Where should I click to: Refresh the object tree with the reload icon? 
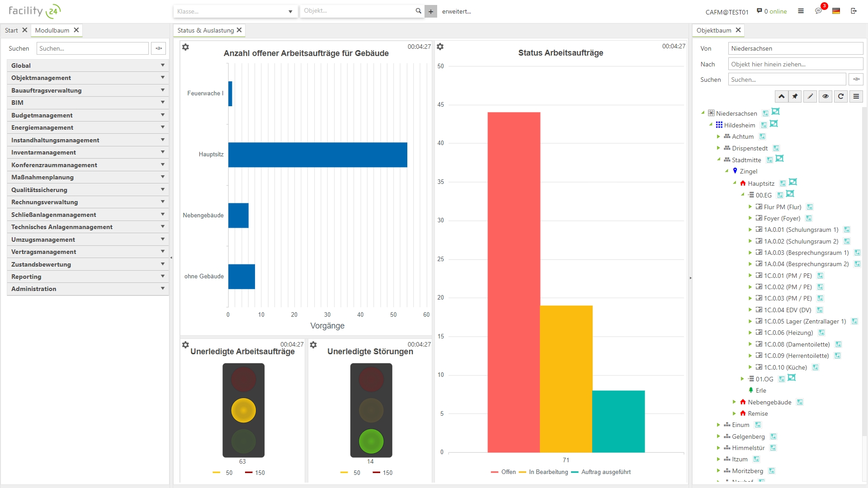pyautogui.click(x=841, y=96)
